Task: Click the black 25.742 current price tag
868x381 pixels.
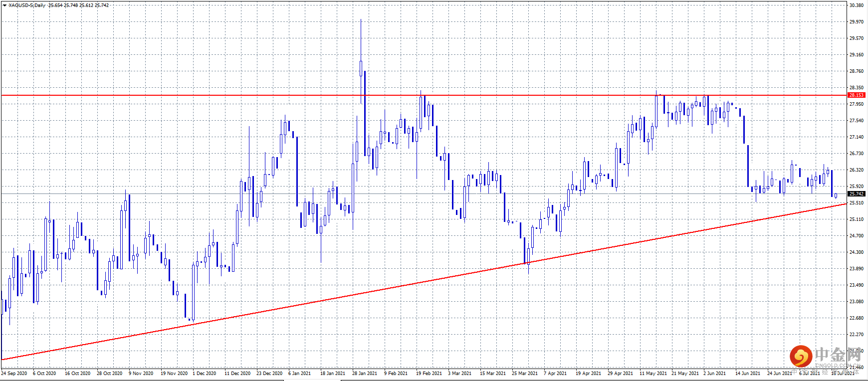Action: click(x=857, y=194)
